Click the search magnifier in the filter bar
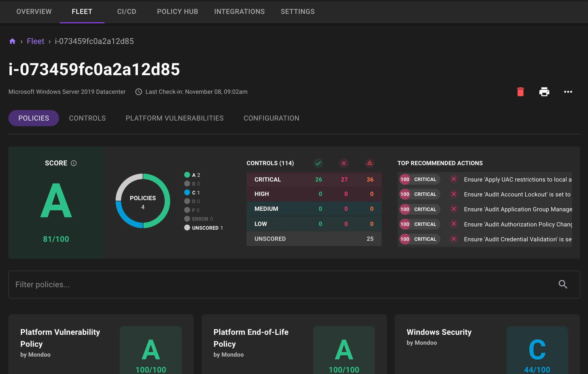This screenshot has height=374, width=588. coord(563,284)
